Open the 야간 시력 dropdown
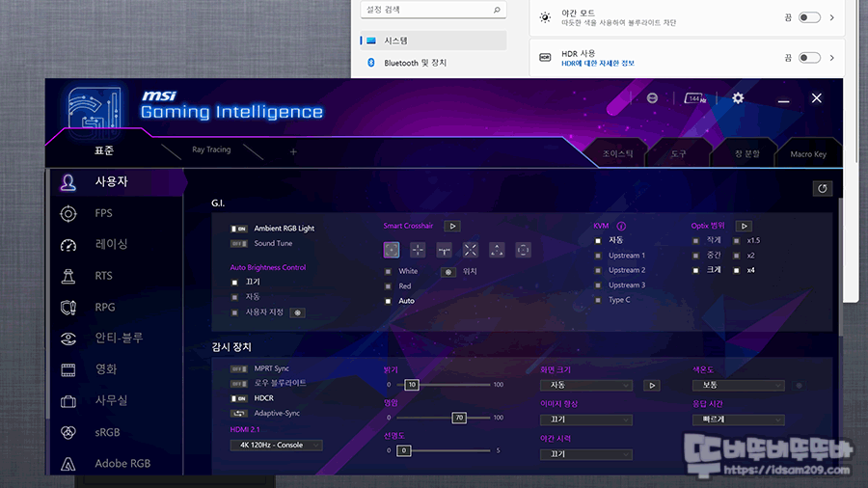 click(x=586, y=454)
